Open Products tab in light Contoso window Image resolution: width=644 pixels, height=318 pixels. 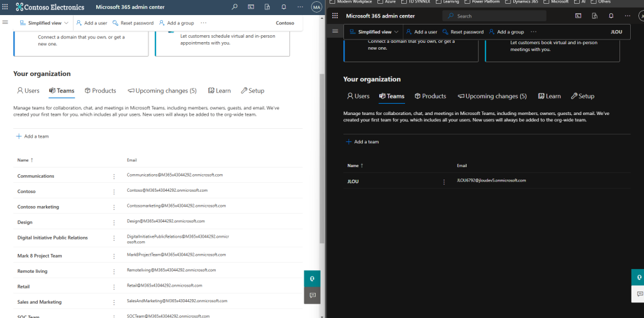coord(100,90)
